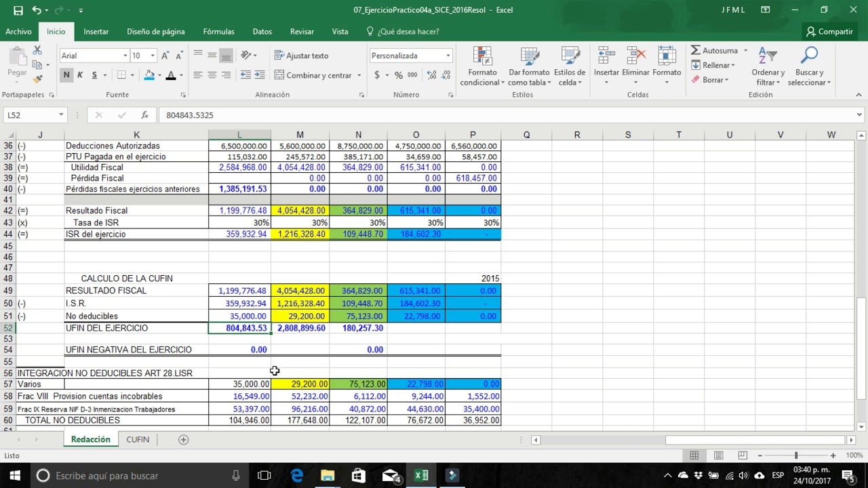Decrease indent icon

[x=245, y=75]
